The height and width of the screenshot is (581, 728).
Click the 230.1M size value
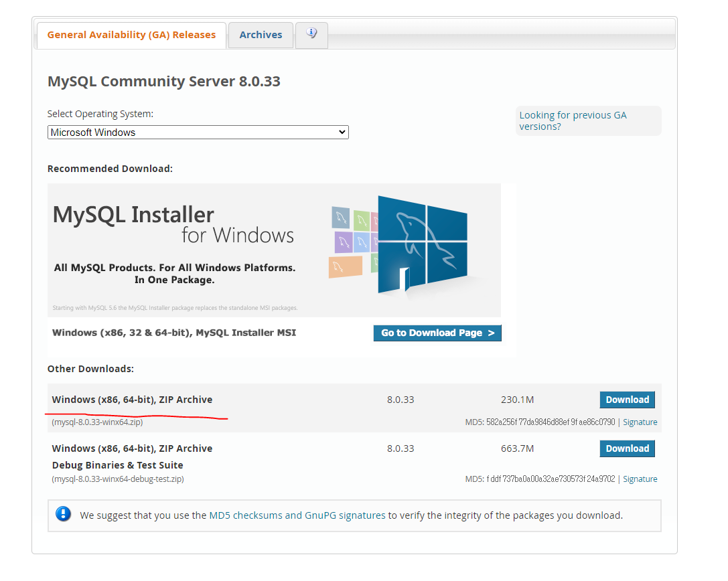click(x=517, y=400)
